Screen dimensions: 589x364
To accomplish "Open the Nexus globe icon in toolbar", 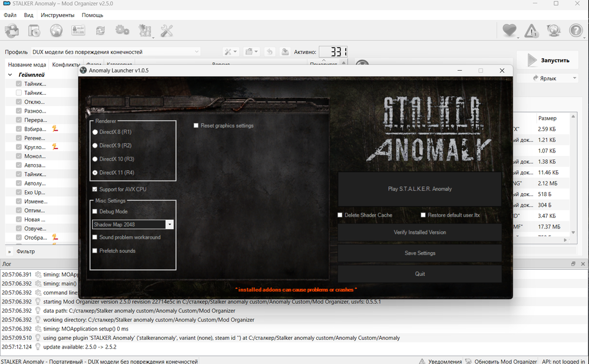I will pyautogui.click(x=56, y=31).
